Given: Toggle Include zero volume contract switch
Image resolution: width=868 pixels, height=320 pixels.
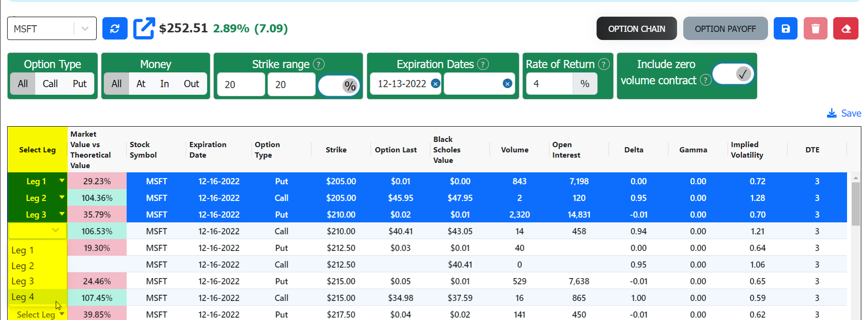Looking at the screenshot, I should [x=733, y=74].
